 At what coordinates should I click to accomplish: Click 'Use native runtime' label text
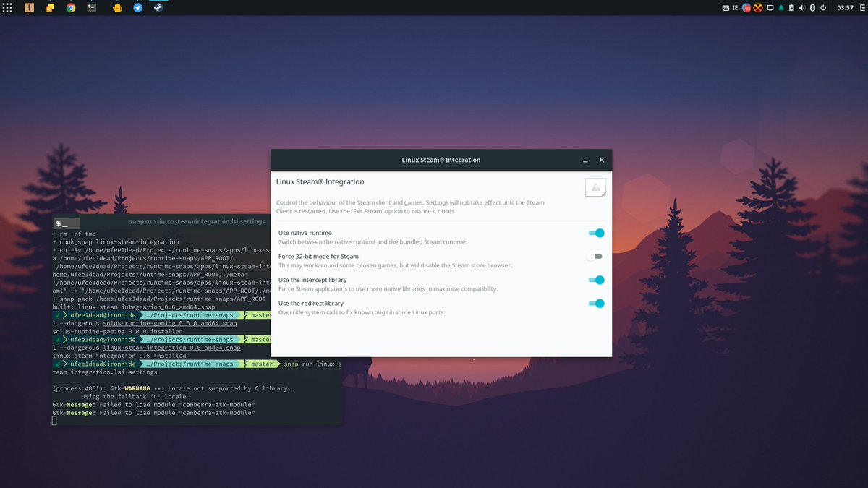click(305, 233)
